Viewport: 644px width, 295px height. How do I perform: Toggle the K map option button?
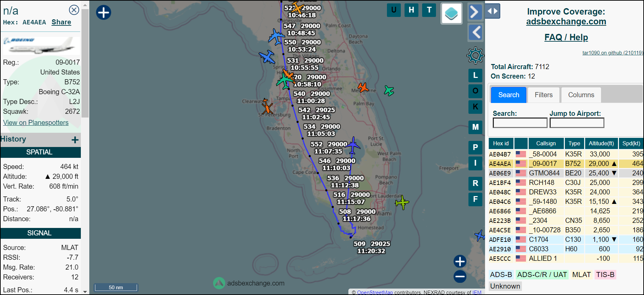(x=475, y=107)
